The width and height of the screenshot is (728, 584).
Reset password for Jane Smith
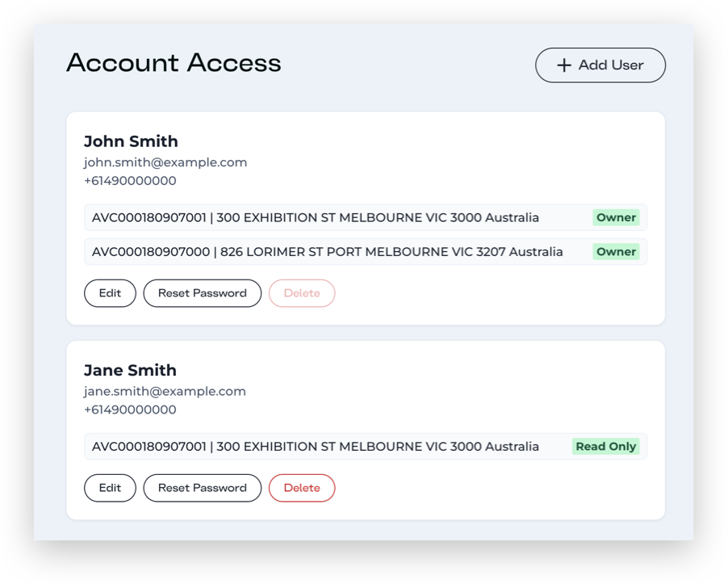202,488
